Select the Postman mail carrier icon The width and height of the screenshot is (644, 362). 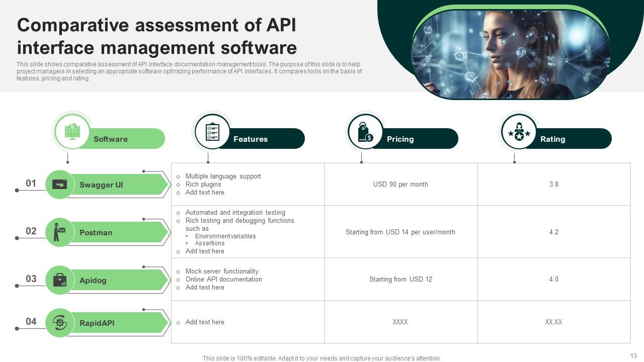(60, 232)
